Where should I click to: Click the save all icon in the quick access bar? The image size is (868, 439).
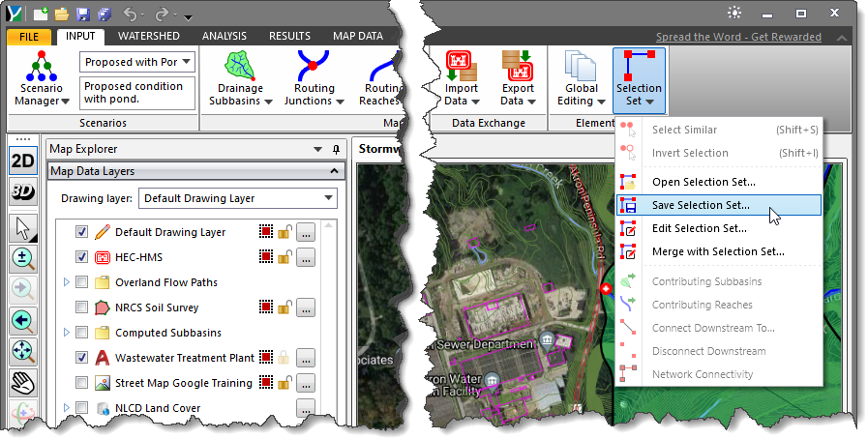click(x=103, y=14)
